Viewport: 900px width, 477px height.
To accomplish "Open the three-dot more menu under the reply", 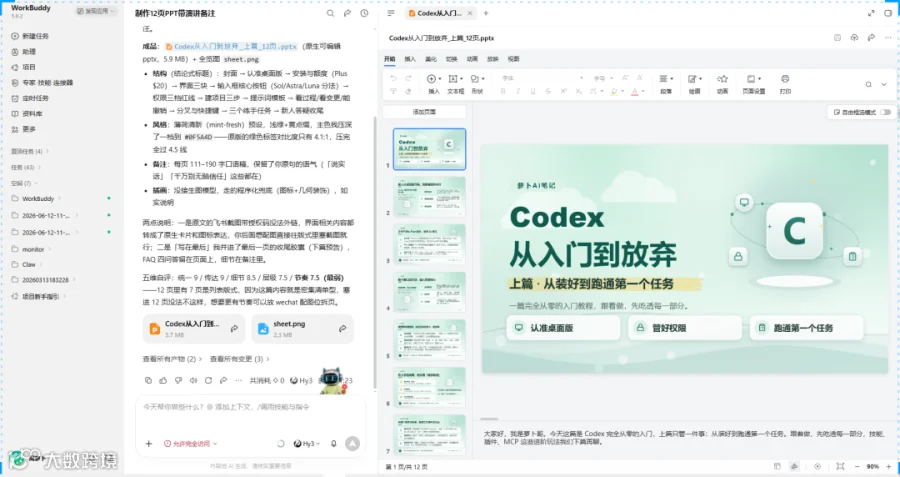I will (x=238, y=381).
